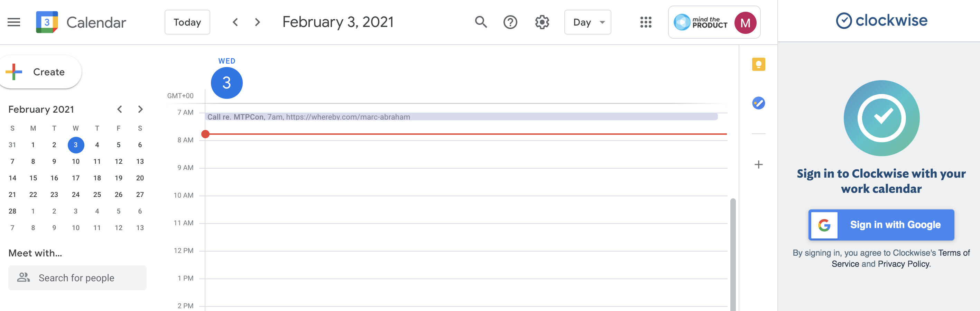Open the settings gear menu
Screen dimensions: 980x311
pos(542,22)
